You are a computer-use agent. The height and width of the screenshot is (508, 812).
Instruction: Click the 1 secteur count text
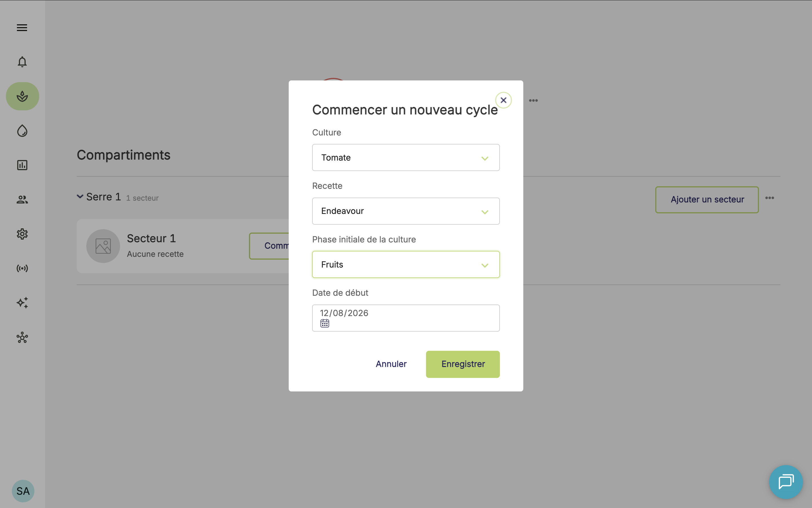142,198
